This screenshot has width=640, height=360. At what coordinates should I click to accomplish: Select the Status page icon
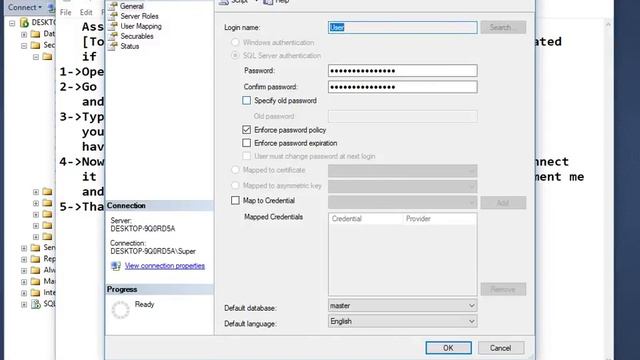[x=113, y=46]
